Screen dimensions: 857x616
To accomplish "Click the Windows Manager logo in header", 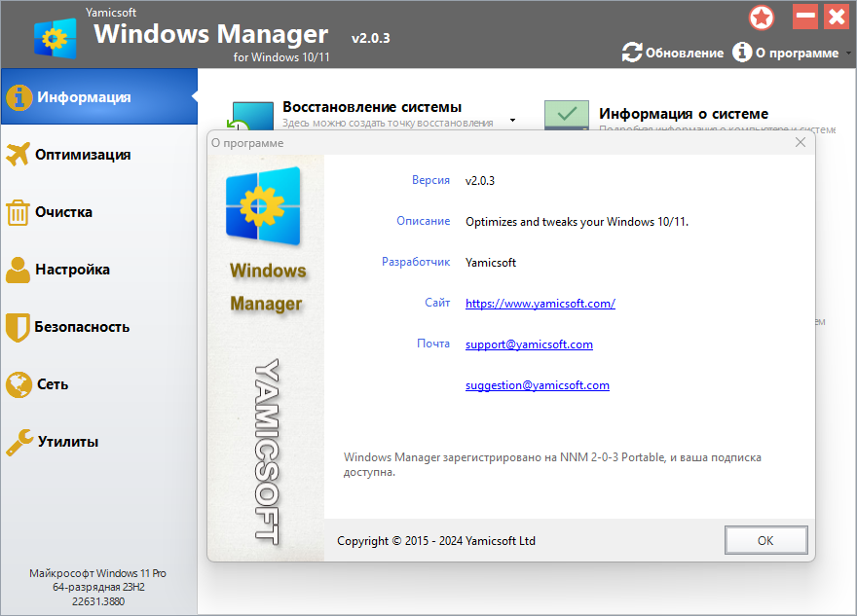I will point(55,38).
